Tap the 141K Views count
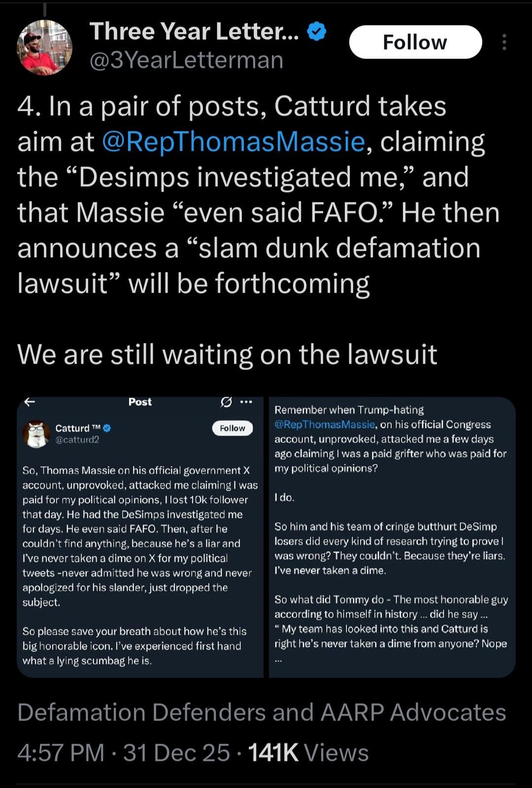532x788 pixels. coord(308,753)
